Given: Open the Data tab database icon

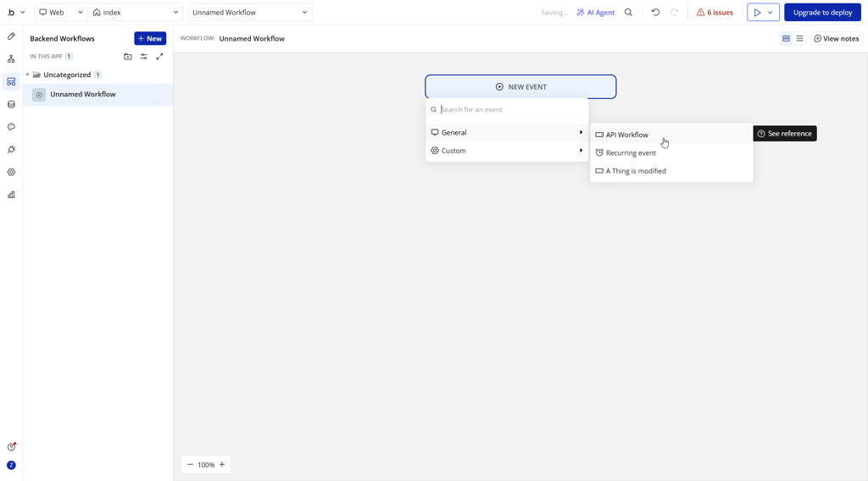Looking at the screenshot, I should 11,104.
